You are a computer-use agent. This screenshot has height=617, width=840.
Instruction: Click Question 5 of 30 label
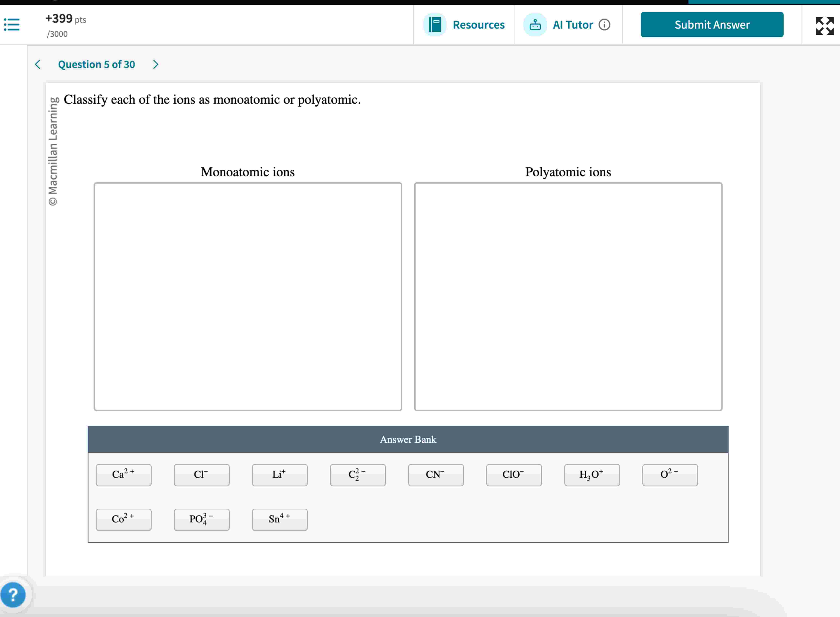96,64
